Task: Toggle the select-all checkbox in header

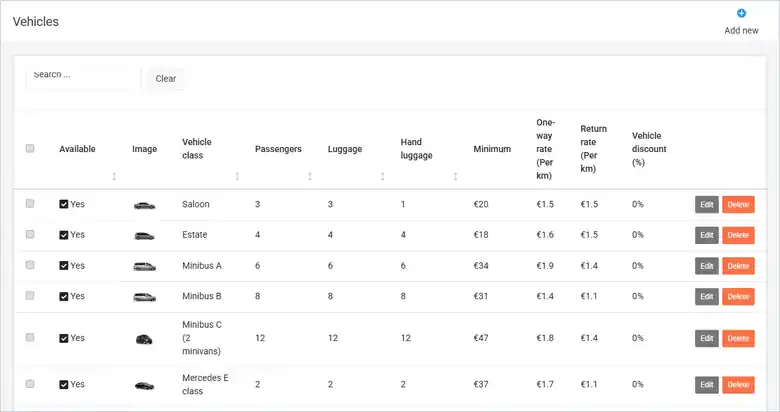Action: 30,148
